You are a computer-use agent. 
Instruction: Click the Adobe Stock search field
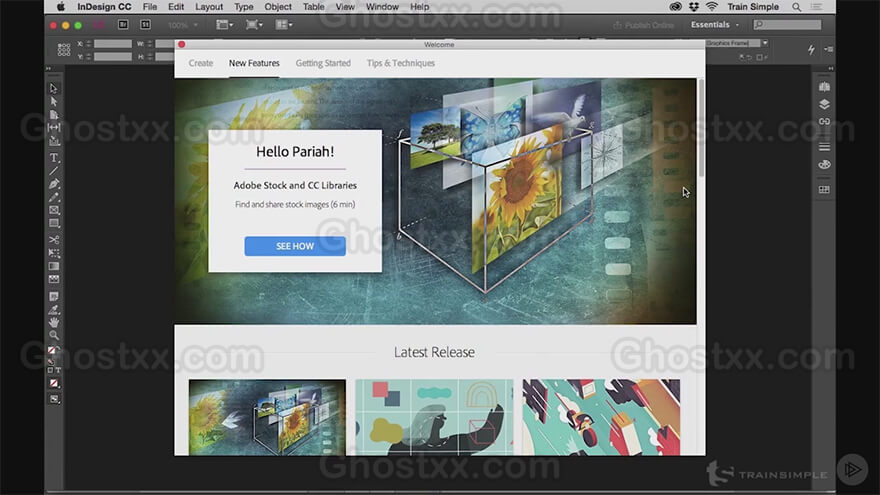click(x=787, y=25)
